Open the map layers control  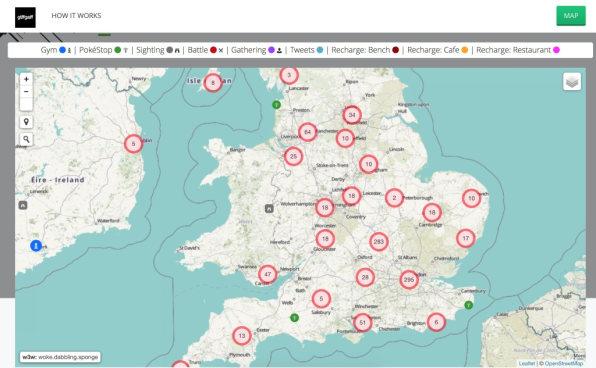point(572,81)
